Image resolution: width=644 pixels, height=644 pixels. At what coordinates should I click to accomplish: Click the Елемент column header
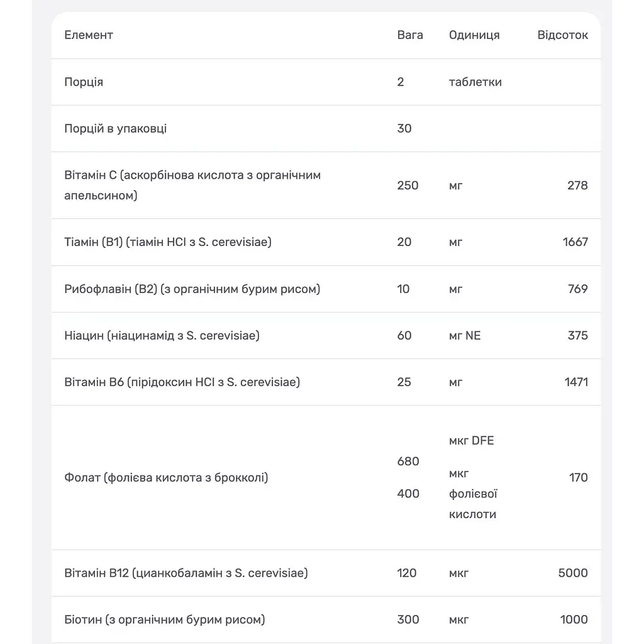[x=88, y=35]
